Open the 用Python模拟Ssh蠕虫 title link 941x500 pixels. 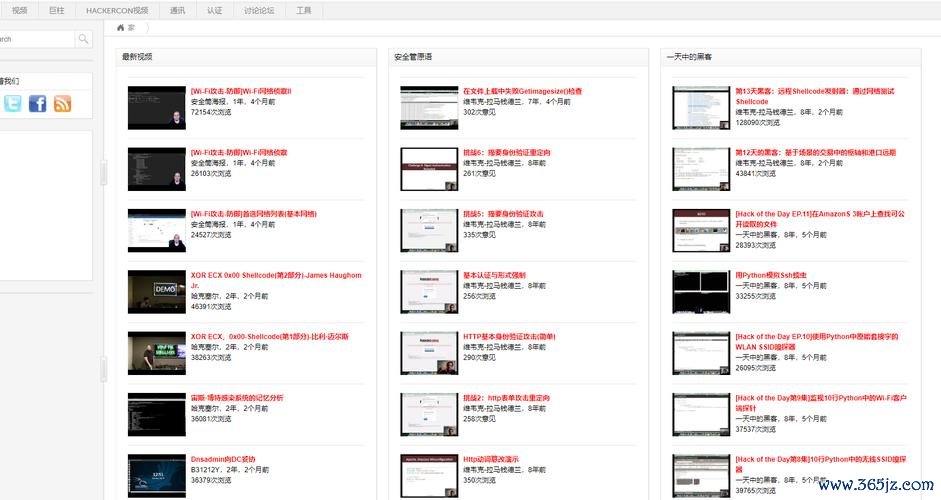pyautogui.click(x=771, y=275)
